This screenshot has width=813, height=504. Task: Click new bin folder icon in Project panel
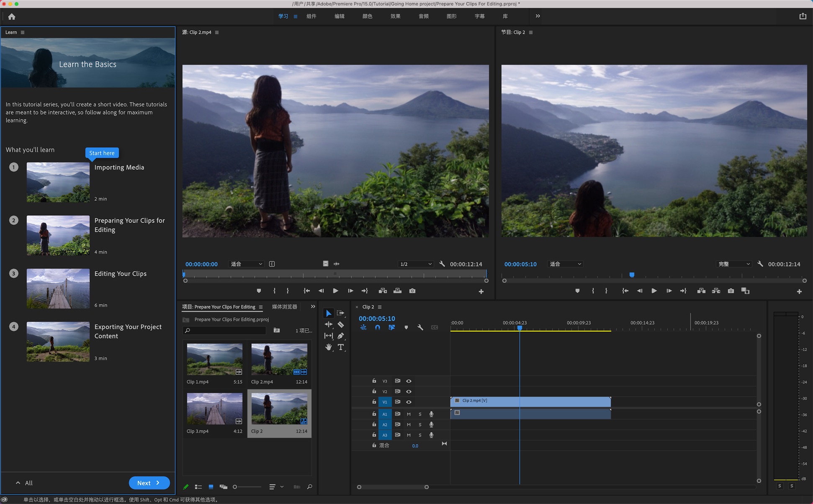point(277,330)
